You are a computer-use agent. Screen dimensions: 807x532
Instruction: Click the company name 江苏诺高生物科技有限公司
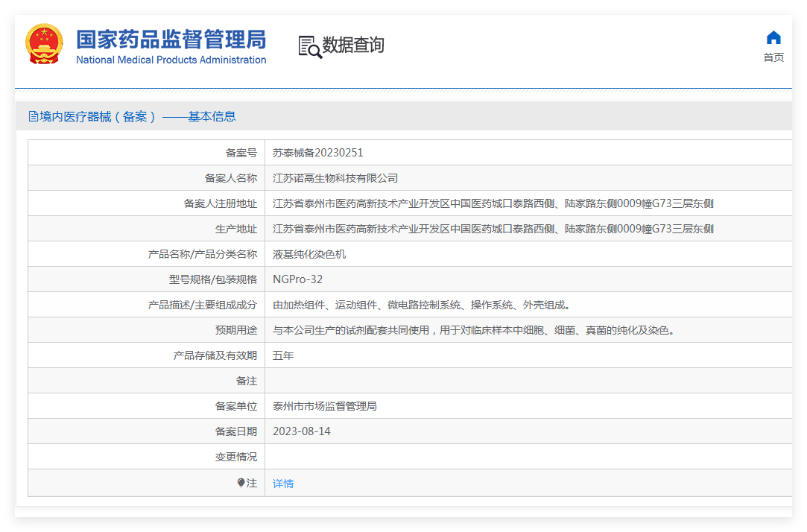pyautogui.click(x=335, y=178)
